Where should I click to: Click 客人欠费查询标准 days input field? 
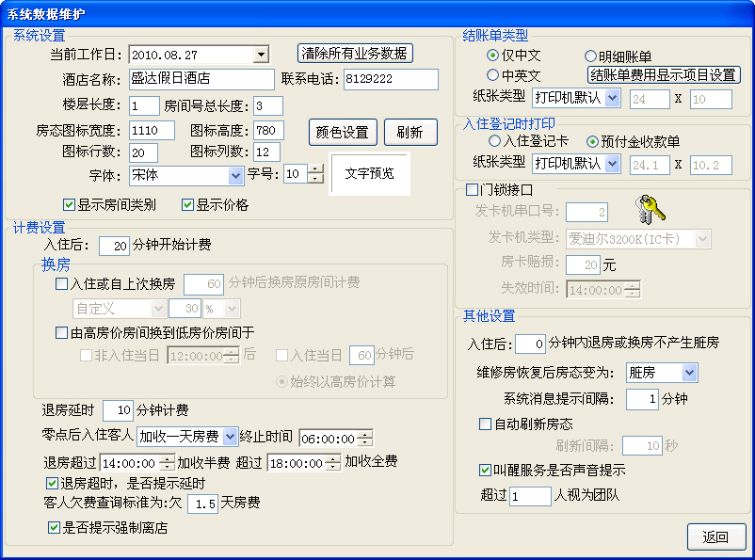click(202, 504)
